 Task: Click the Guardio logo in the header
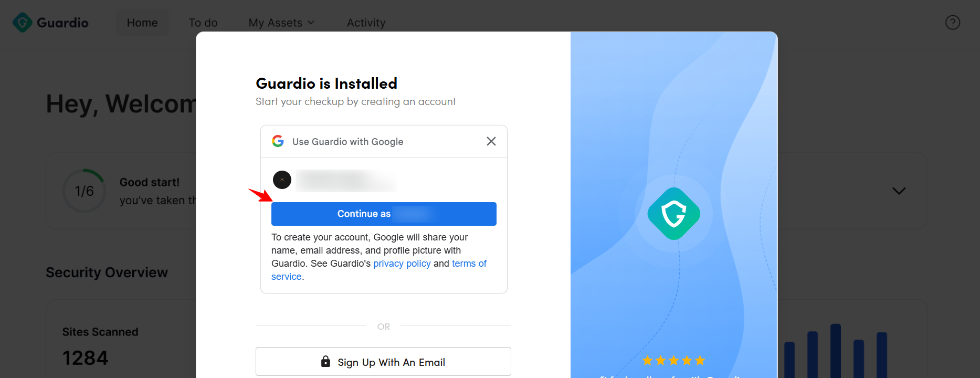tap(50, 23)
